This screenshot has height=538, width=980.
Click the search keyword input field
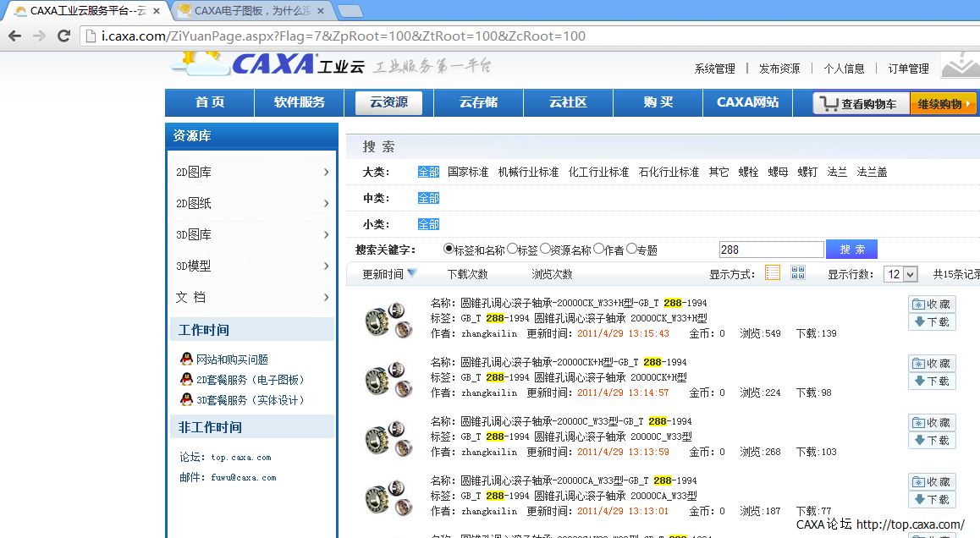point(770,250)
